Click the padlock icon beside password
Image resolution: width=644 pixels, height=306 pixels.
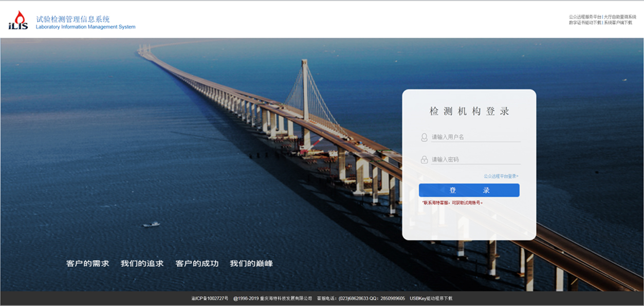tap(424, 159)
